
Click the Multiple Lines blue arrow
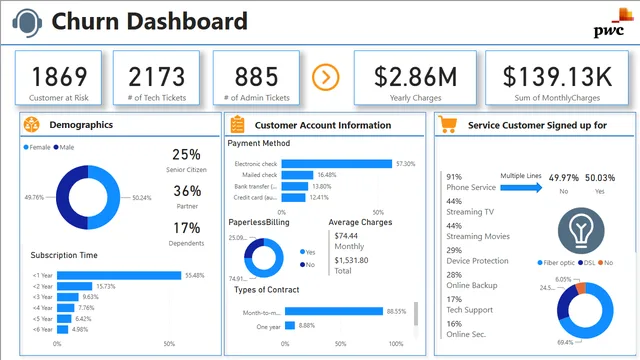(521, 188)
